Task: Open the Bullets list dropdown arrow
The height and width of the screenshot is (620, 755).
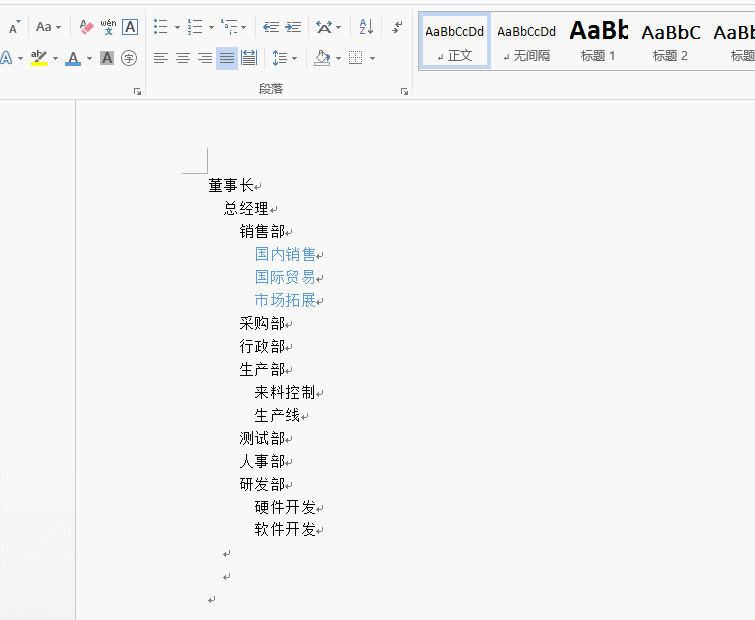Action: (177, 27)
